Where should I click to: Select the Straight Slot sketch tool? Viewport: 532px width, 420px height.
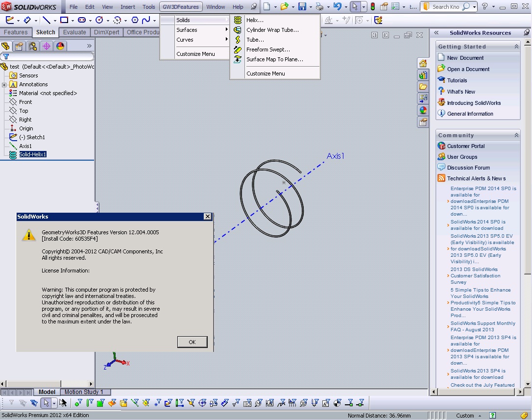(82, 21)
